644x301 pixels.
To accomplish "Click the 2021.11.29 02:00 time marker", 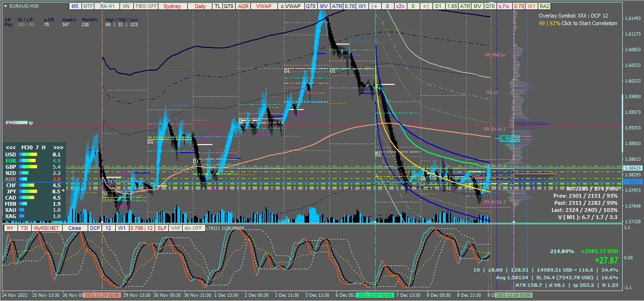I will tap(102, 295).
